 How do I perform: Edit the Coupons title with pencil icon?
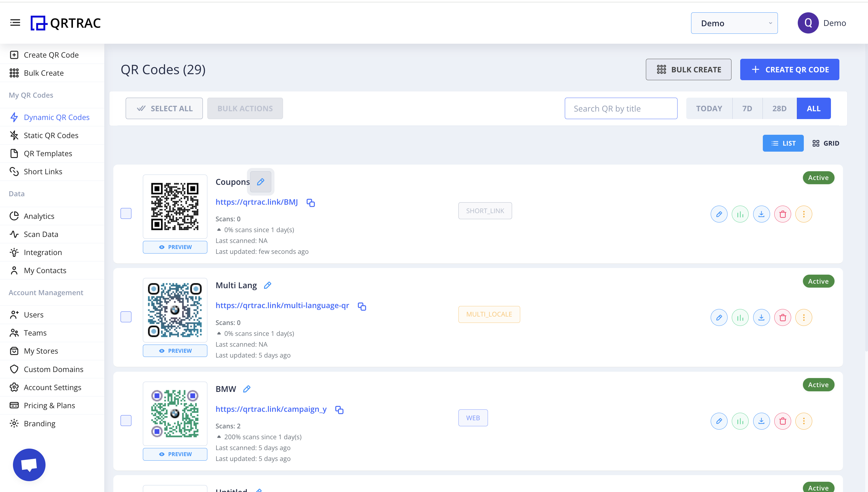(260, 182)
